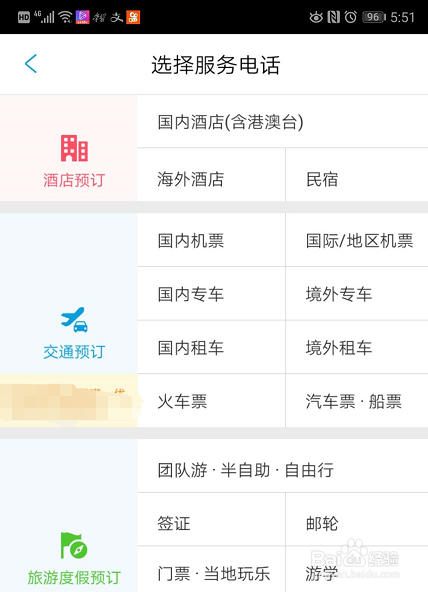
Task: Choose 境外租车 entry
Action: click(357, 347)
